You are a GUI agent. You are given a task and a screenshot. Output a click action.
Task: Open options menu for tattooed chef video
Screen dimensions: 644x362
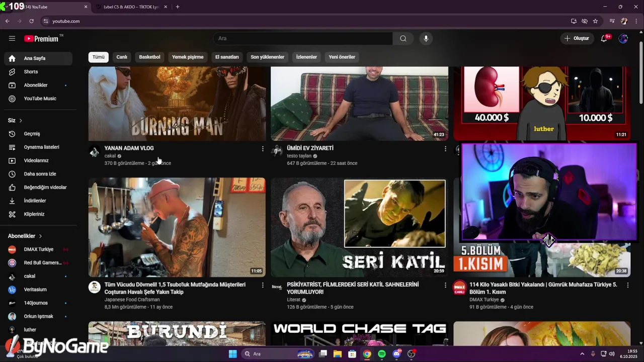point(262,285)
